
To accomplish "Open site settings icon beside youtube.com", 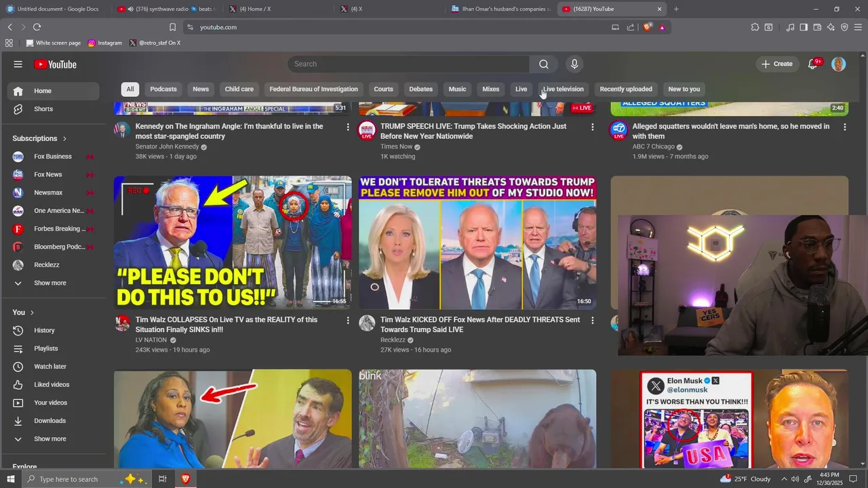I will click(190, 27).
